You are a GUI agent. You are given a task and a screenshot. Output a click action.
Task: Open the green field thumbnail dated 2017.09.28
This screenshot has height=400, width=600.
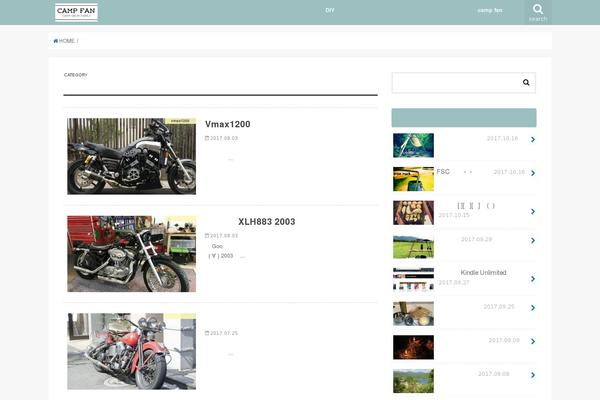tap(413, 246)
